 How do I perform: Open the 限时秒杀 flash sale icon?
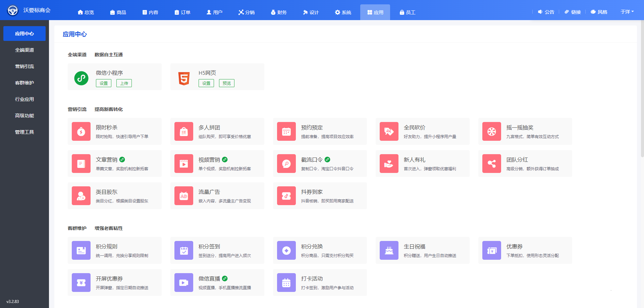click(x=81, y=131)
